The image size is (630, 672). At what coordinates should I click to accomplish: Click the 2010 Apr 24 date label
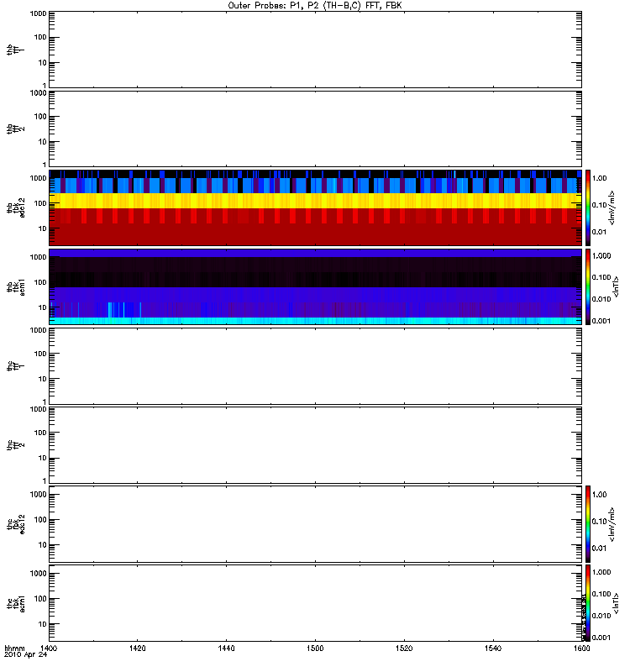tap(25, 655)
